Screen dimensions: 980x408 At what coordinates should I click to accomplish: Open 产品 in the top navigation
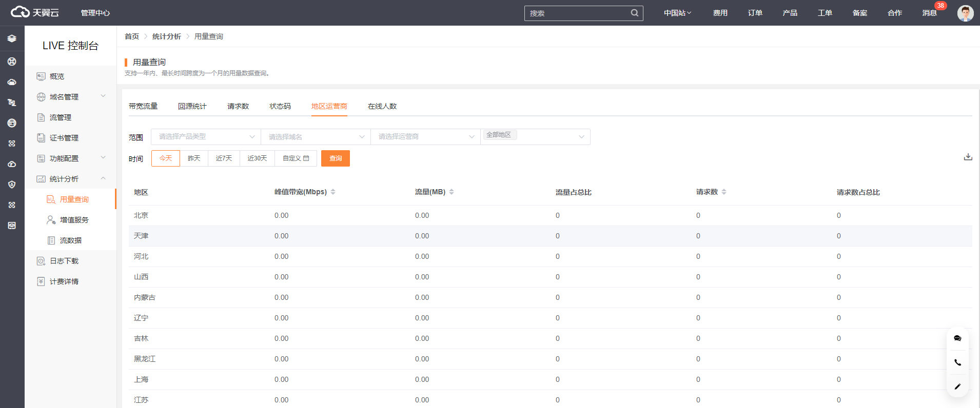point(790,13)
